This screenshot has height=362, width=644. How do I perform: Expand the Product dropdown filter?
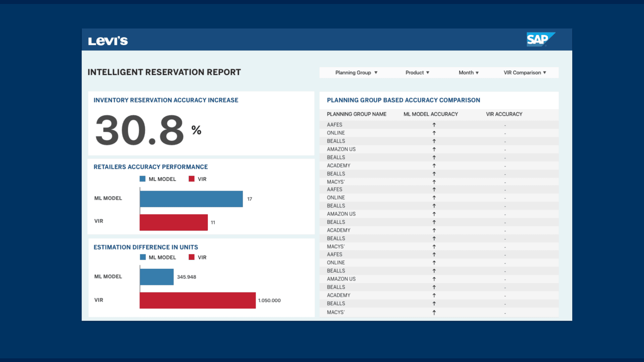click(x=417, y=73)
